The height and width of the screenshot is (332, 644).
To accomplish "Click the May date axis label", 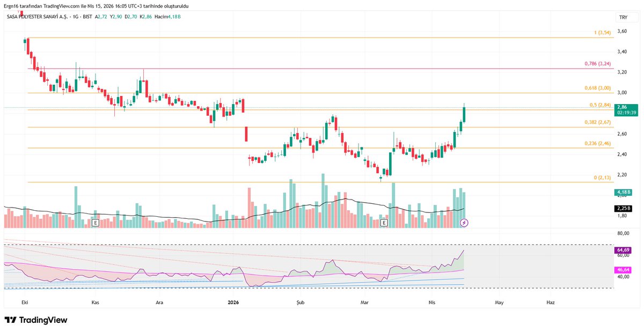I will pyautogui.click(x=500, y=303).
